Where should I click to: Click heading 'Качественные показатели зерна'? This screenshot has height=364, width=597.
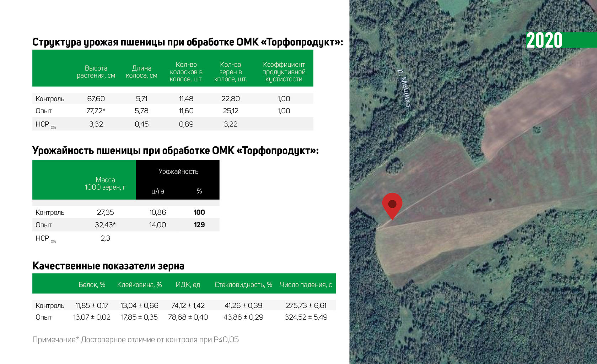tap(108, 266)
